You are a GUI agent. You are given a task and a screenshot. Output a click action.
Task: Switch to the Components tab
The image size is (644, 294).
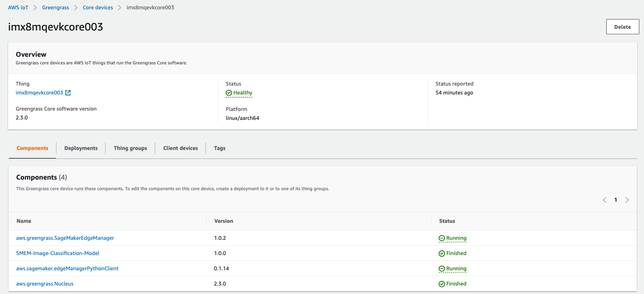pyautogui.click(x=32, y=148)
